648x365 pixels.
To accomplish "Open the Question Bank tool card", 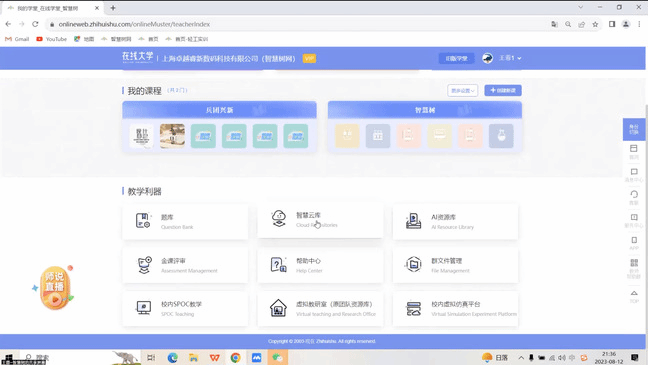I will (x=185, y=222).
